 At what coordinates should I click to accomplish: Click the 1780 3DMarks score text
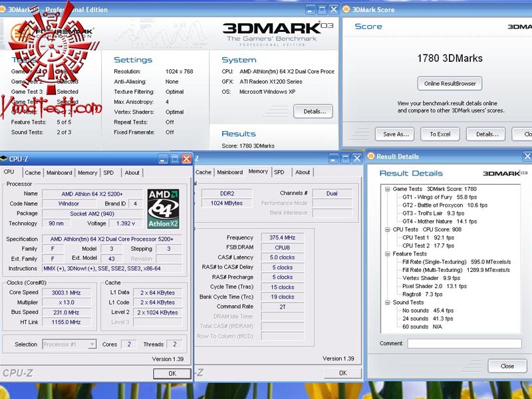coord(450,59)
